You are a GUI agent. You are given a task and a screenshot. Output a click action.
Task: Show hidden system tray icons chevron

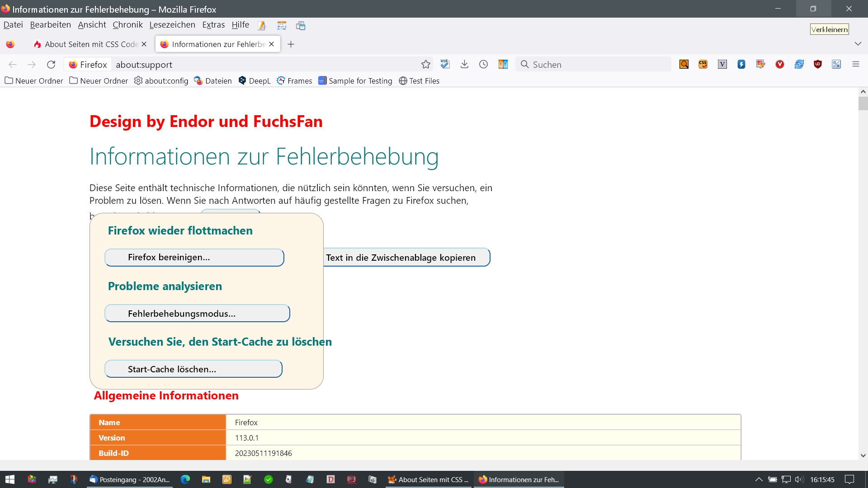coord(759,479)
